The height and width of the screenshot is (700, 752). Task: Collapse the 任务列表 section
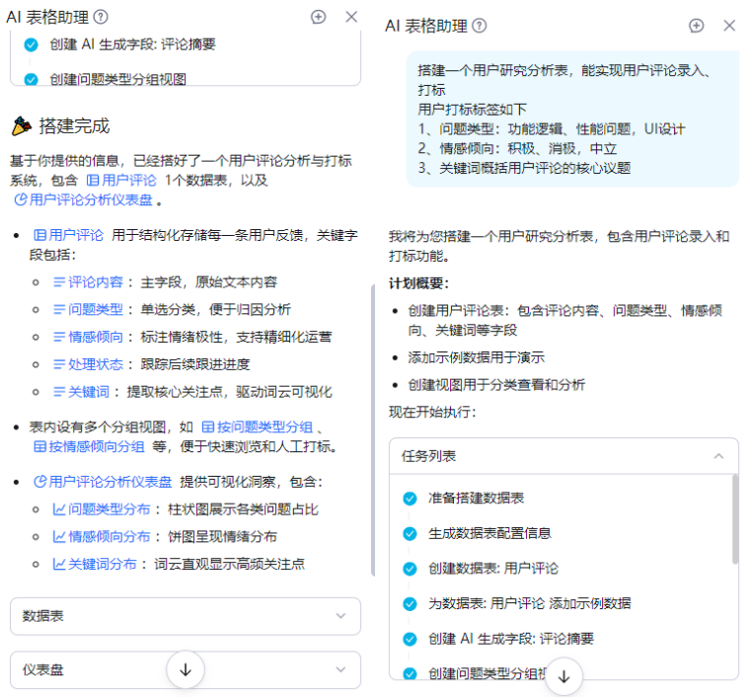point(718,456)
